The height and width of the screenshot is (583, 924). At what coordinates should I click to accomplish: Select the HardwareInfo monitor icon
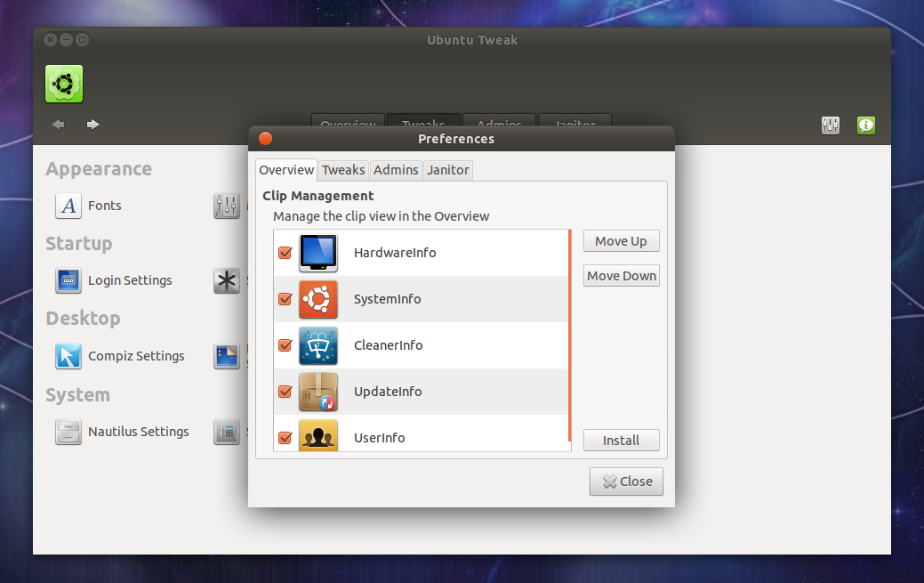pos(317,253)
